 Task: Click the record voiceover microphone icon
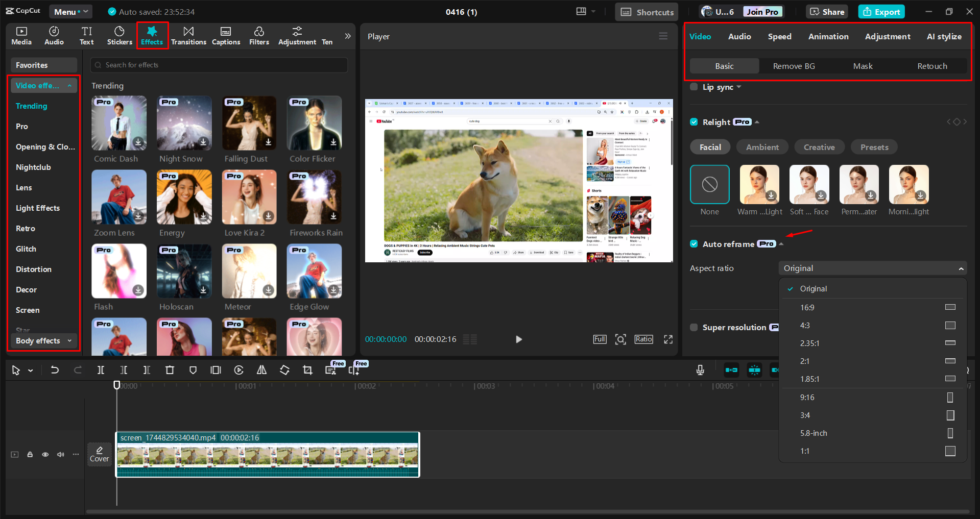[700, 370]
